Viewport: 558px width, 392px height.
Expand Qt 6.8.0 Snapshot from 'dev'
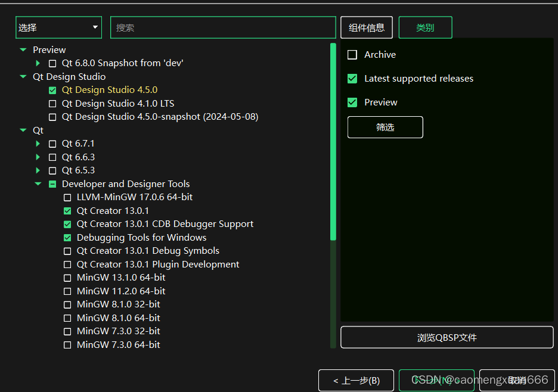click(38, 63)
